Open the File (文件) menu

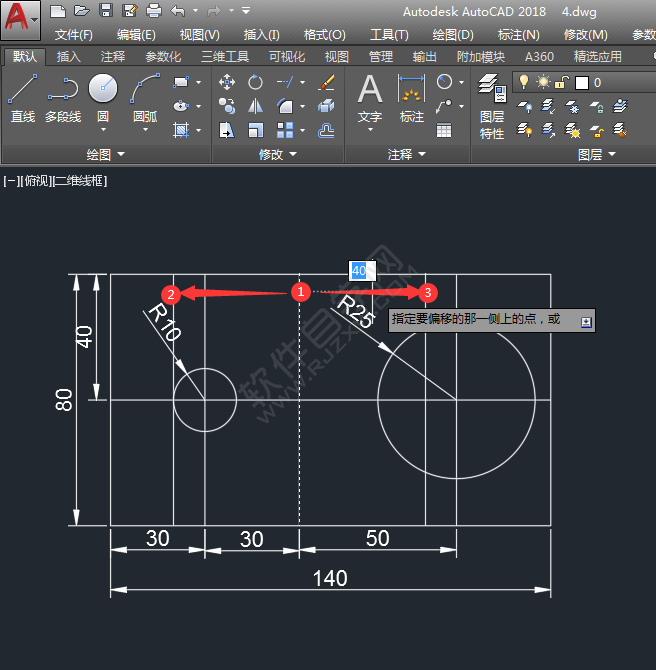coord(73,35)
